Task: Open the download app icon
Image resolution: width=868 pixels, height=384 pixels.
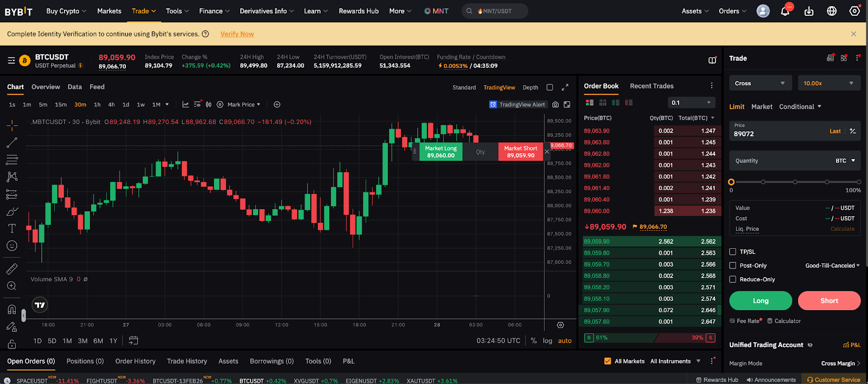Action: (809, 11)
